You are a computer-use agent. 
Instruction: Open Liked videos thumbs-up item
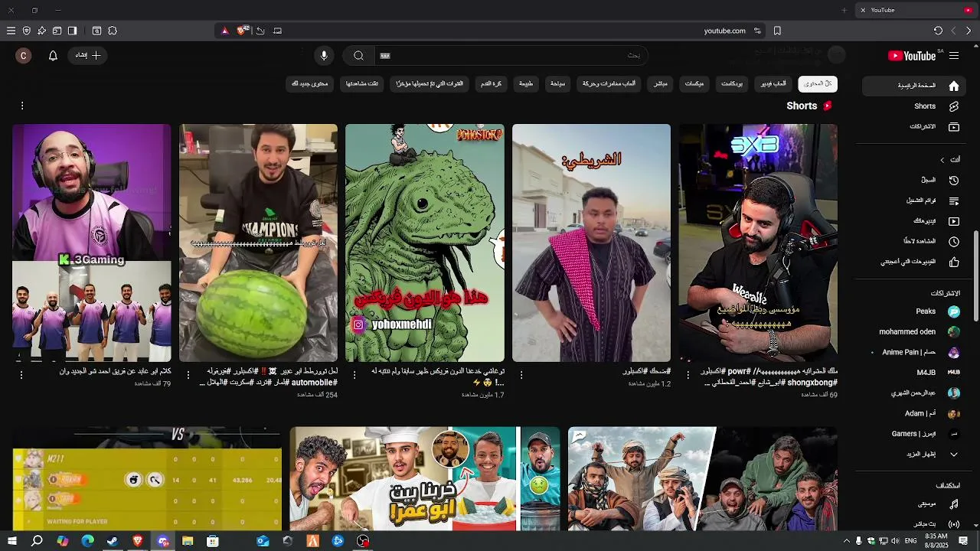pyautogui.click(x=913, y=262)
